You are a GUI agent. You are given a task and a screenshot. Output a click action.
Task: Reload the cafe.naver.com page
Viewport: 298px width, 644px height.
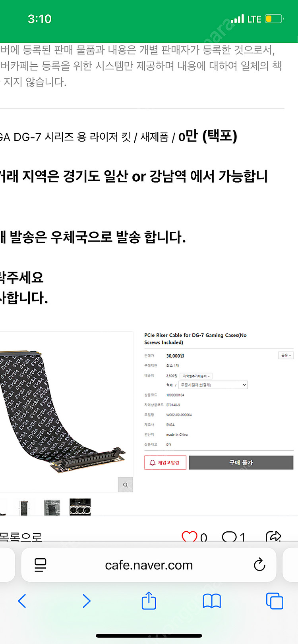click(x=259, y=564)
